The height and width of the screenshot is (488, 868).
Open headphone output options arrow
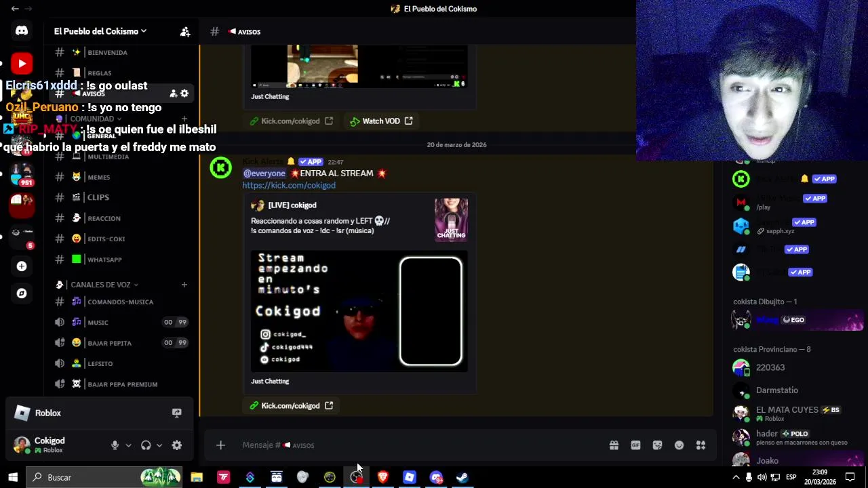tap(159, 445)
